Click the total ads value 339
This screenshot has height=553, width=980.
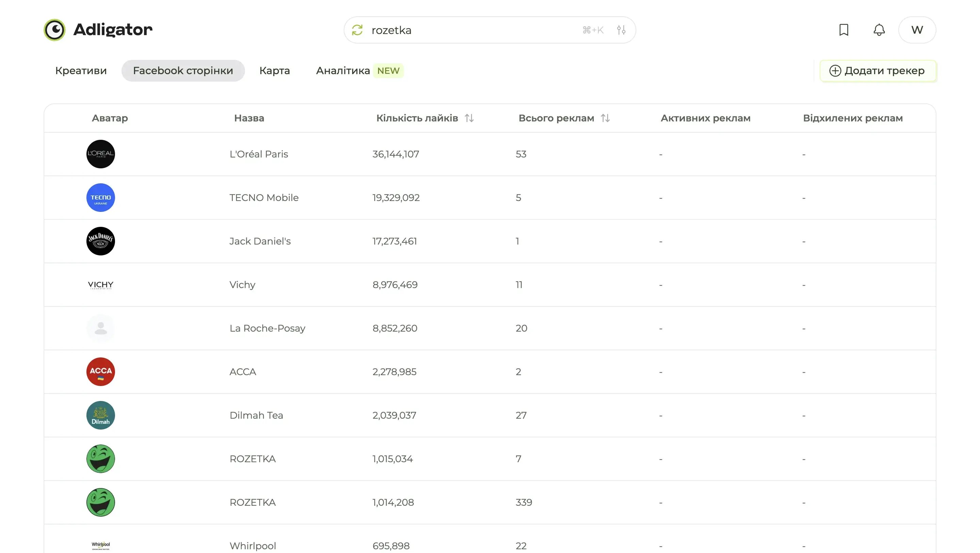point(524,502)
